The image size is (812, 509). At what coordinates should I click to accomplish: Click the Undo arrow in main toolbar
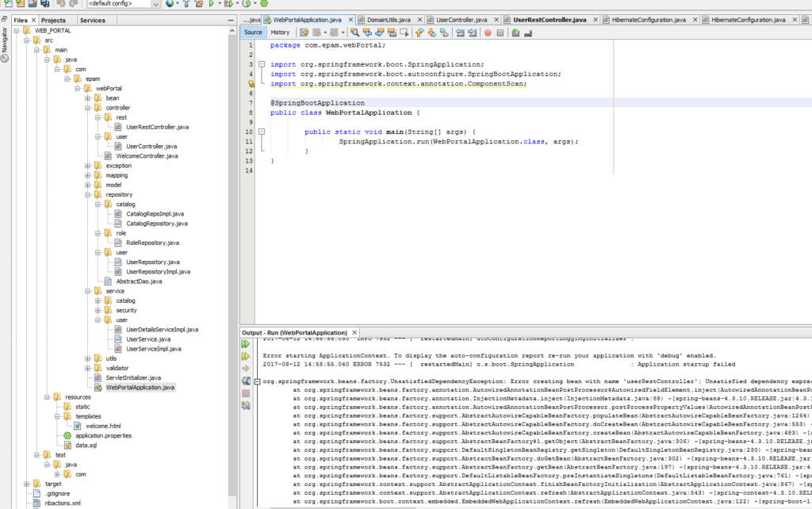pos(61,4)
